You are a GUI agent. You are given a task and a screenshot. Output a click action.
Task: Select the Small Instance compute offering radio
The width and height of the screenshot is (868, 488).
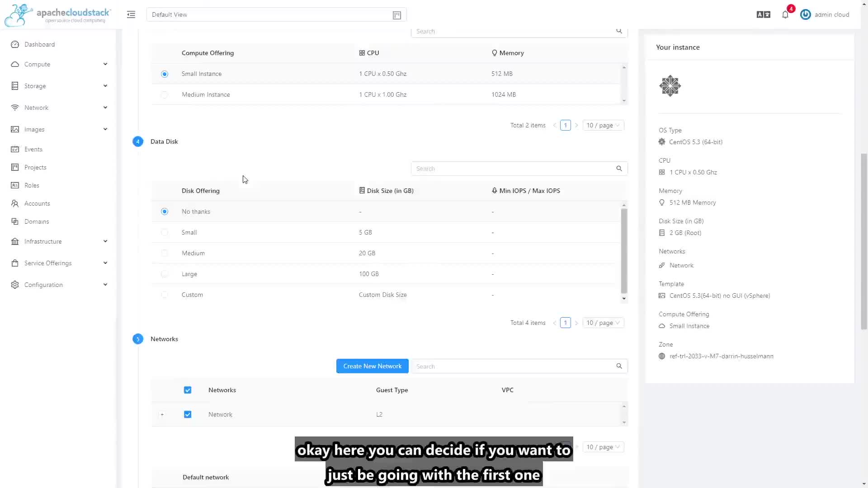(165, 74)
